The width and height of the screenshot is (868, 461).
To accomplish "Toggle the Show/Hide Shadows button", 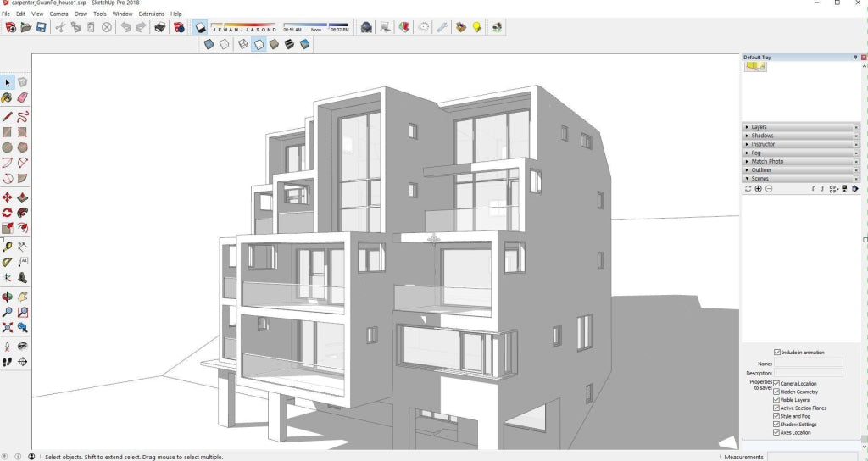I will click(x=200, y=27).
